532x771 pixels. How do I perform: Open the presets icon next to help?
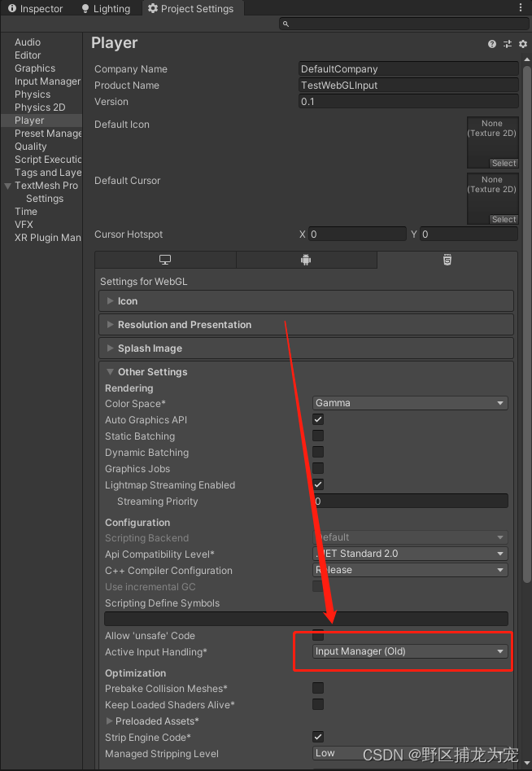pyautogui.click(x=507, y=44)
